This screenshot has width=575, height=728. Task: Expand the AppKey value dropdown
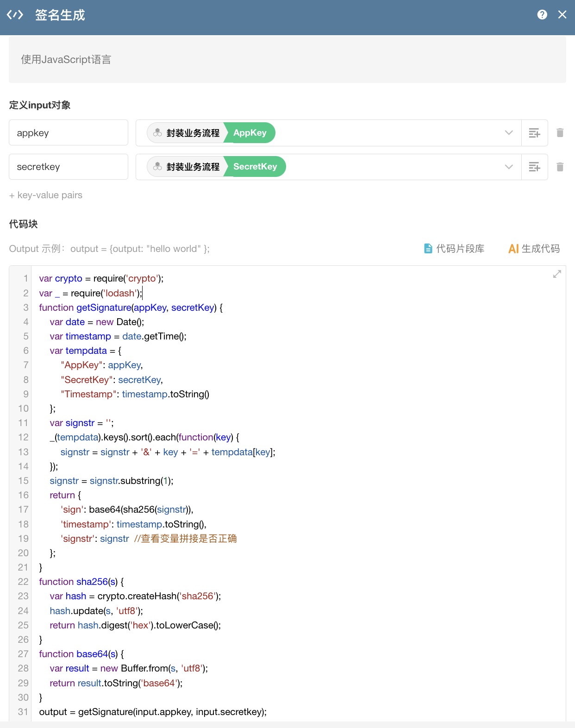(x=509, y=133)
